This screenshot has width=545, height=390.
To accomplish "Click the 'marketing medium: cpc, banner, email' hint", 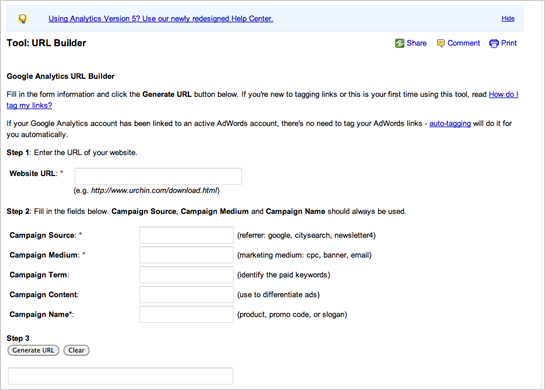I will [304, 255].
